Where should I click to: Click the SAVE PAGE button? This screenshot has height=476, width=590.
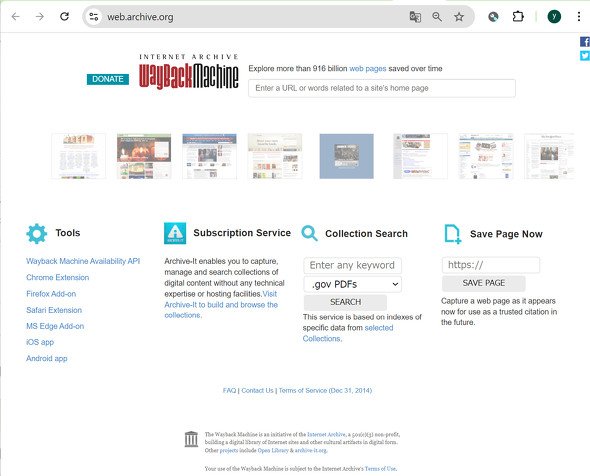[x=484, y=283]
